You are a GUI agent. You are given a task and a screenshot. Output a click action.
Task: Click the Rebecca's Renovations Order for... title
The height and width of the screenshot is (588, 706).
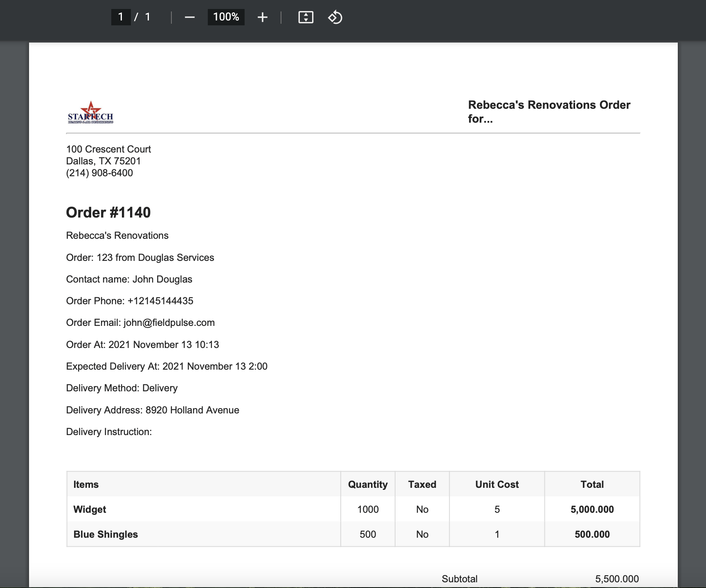(549, 112)
